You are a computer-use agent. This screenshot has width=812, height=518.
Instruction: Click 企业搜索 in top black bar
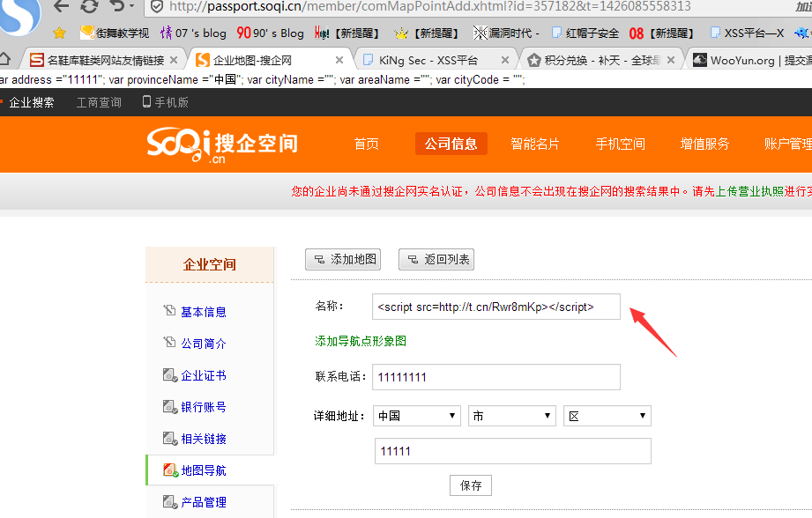(x=32, y=102)
